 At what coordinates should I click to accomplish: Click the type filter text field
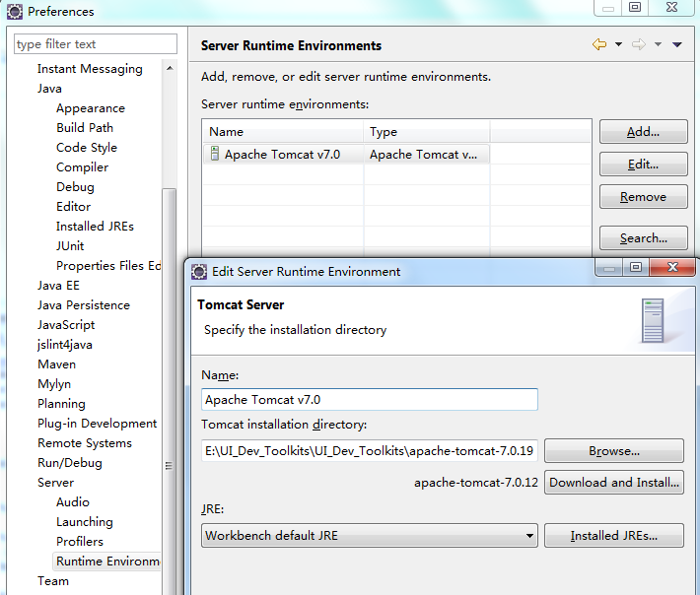click(x=96, y=44)
